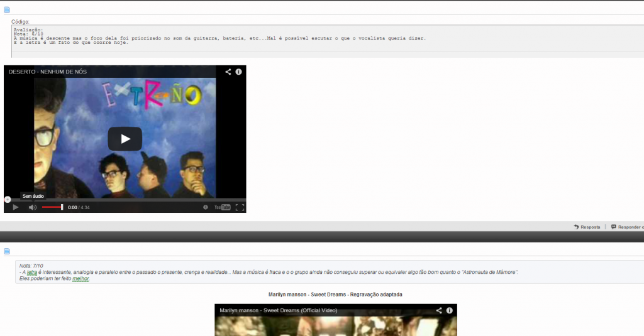Screen dimensions: 644x336
Task: Click inside the Código code text box
Action: [x=314, y=40]
